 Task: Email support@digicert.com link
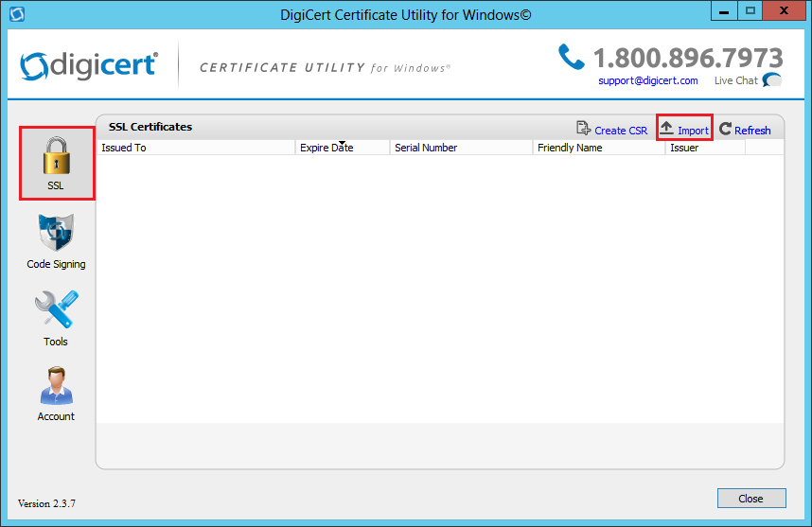pyautogui.click(x=647, y=80)
